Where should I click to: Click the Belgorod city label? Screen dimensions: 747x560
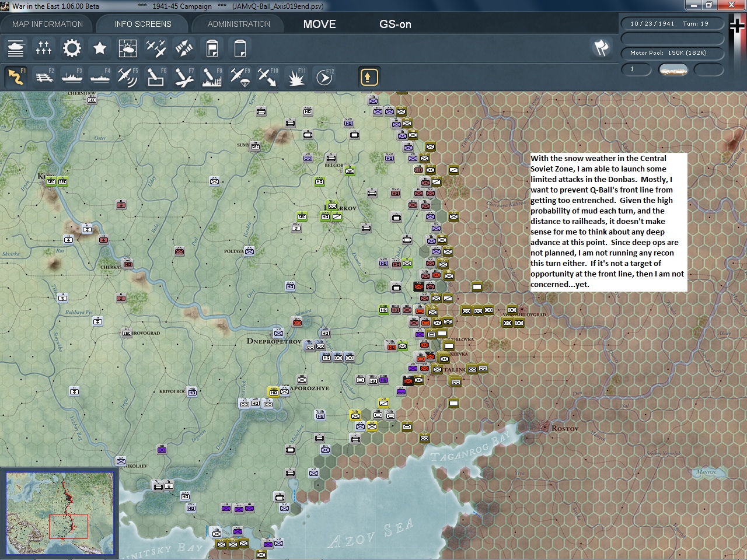pos(334,165)
